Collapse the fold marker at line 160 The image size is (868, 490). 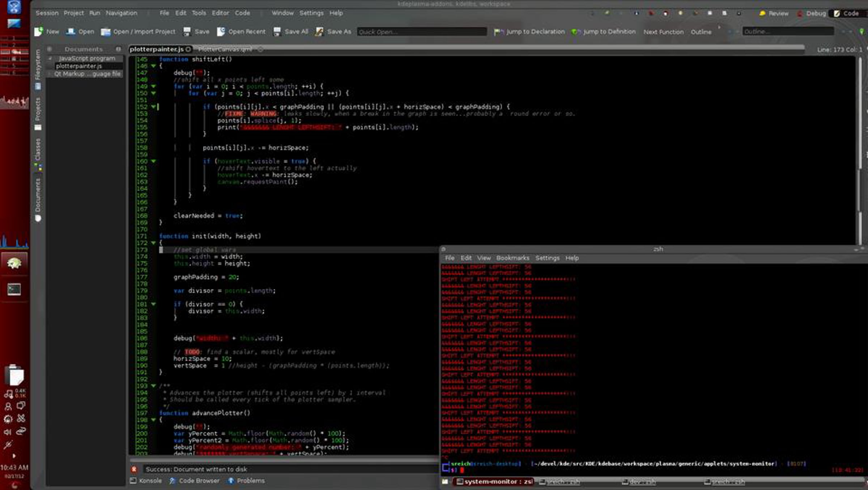click(153, 161)
